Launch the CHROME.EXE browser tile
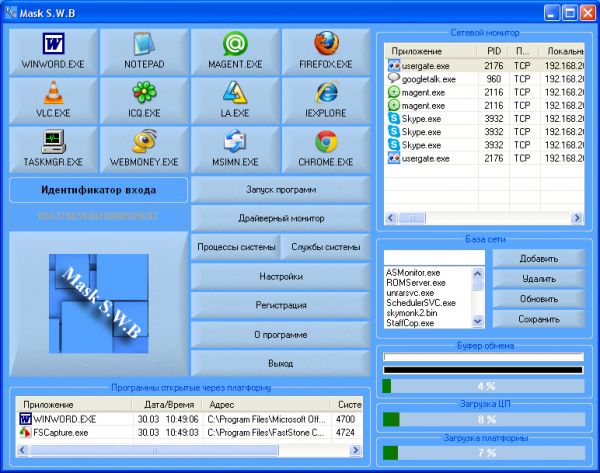 tap(325, 149)
